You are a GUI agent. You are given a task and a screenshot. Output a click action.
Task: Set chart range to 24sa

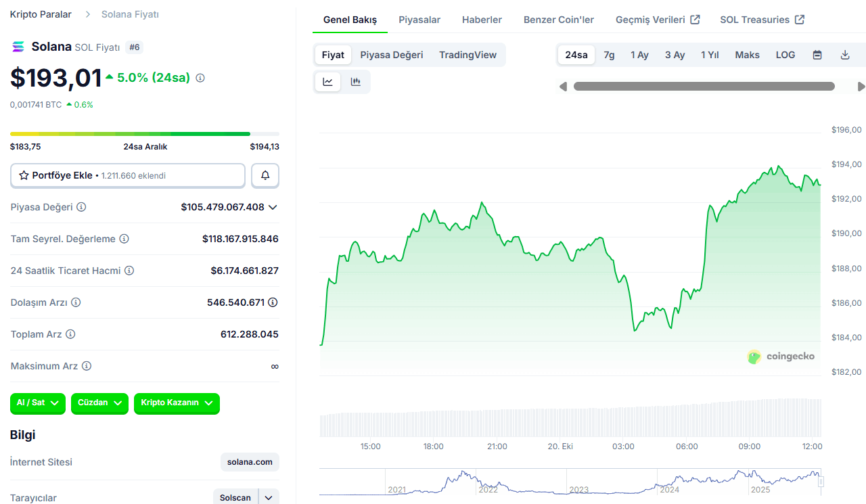click(x=576, y=55)
